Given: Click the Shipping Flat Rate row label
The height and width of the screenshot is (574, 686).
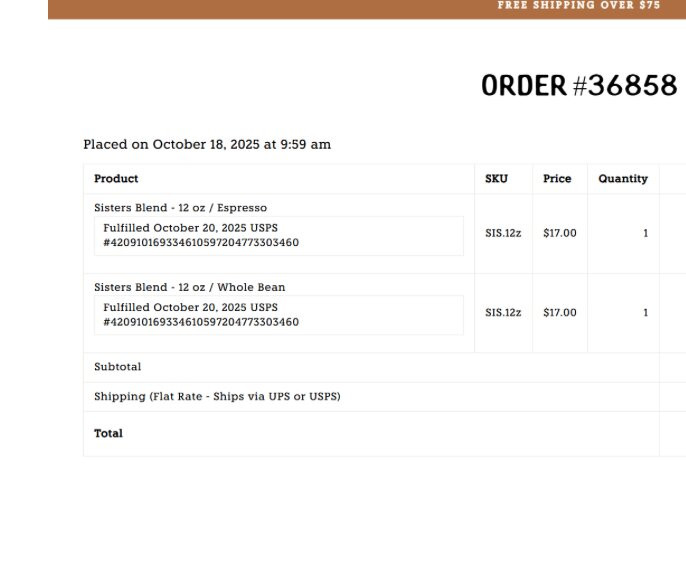Looking at the screenshot, I should coord(217,397).
